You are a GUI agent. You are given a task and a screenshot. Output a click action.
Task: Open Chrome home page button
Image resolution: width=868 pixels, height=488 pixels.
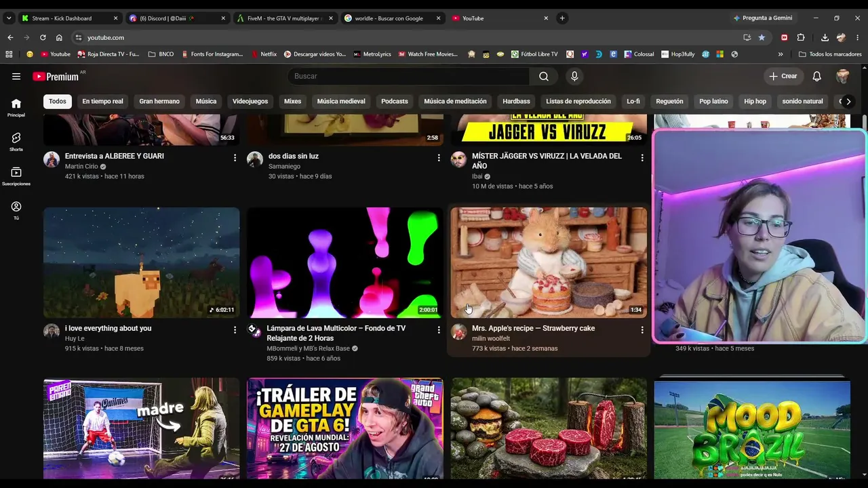[59, 37]
